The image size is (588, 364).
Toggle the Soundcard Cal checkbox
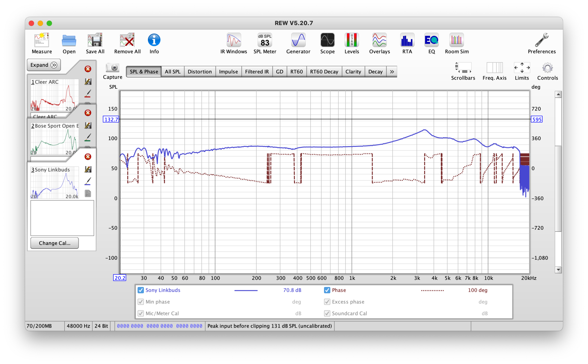click(x=327, y=313)
